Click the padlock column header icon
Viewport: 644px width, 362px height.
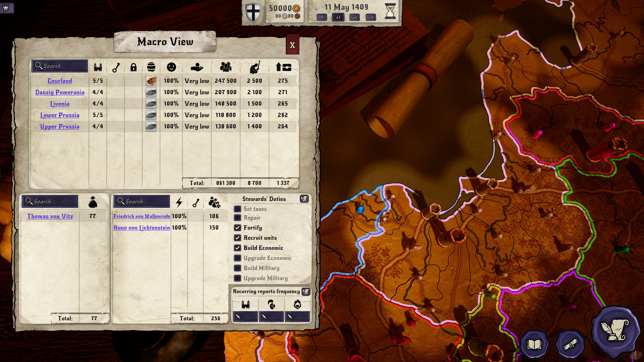click(x=133, y=67)
